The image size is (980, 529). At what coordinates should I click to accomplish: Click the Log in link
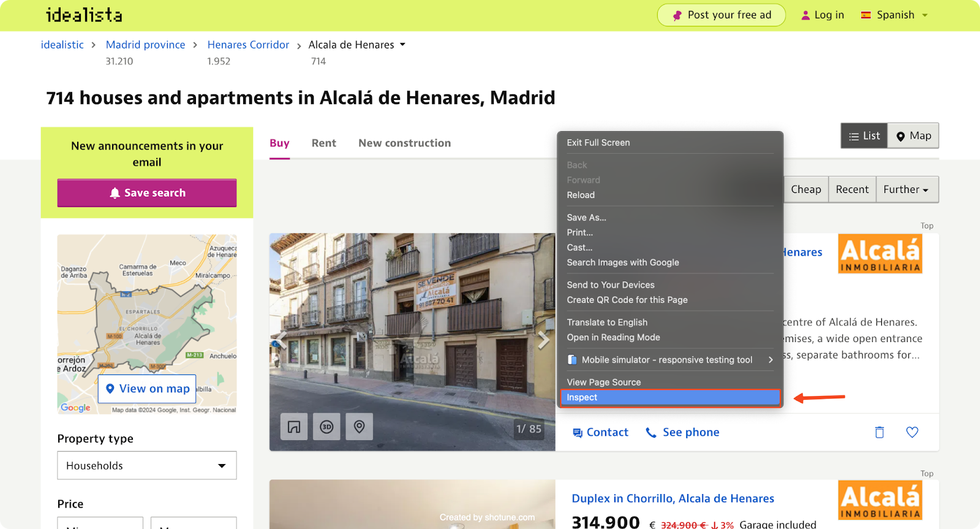point(823,15)
